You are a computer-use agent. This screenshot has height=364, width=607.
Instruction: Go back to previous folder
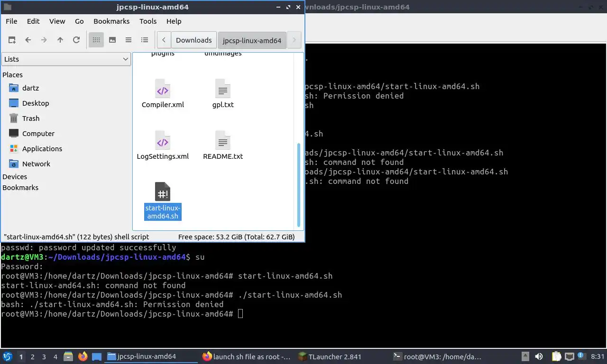(28, 40)
